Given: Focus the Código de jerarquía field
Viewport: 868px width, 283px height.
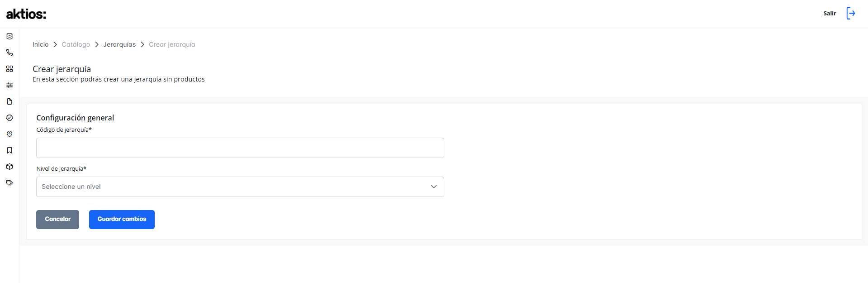Looking at the screenshot, I should [240, 148].
